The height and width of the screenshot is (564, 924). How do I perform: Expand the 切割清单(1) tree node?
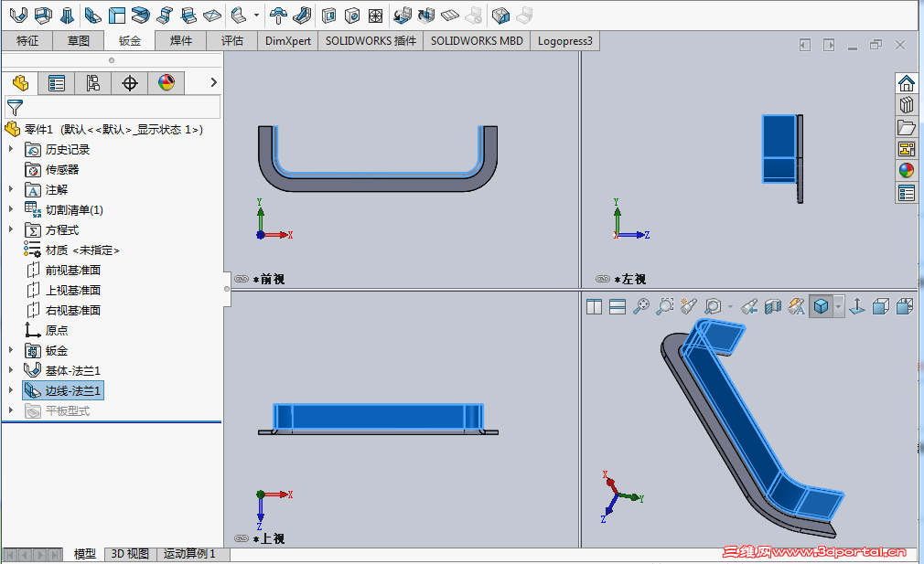[11, 209]
